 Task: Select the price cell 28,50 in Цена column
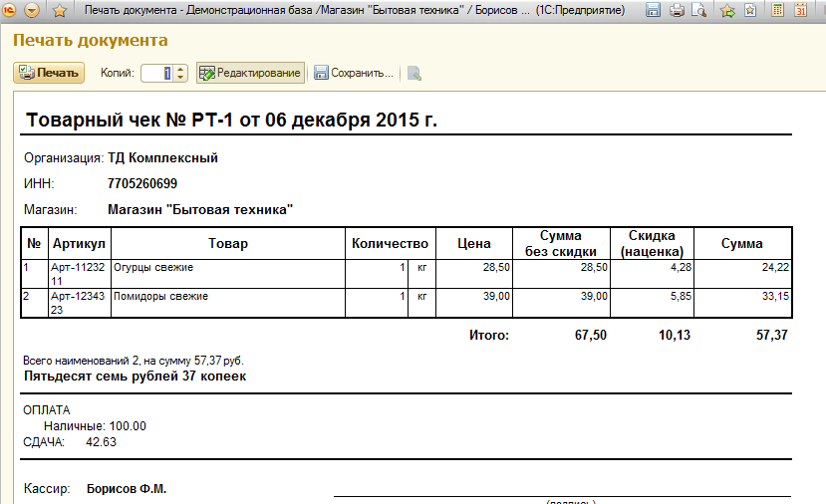(x=474, y=274)
